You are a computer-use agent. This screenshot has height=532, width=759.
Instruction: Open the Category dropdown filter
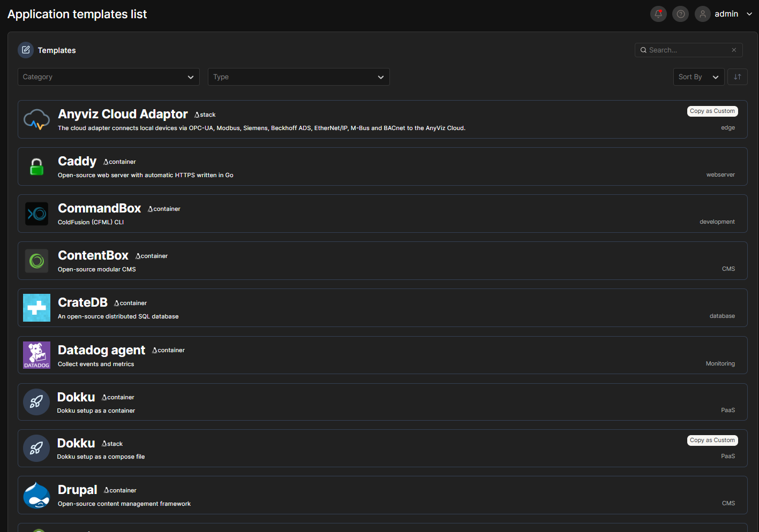pyautogui.click(x=108, y=77)
